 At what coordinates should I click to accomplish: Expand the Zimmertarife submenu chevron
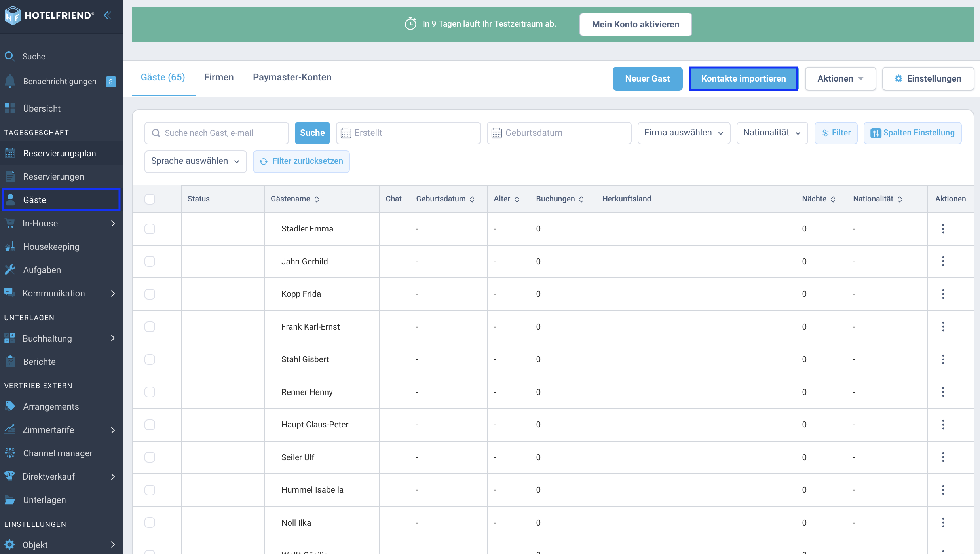[113, 430]
